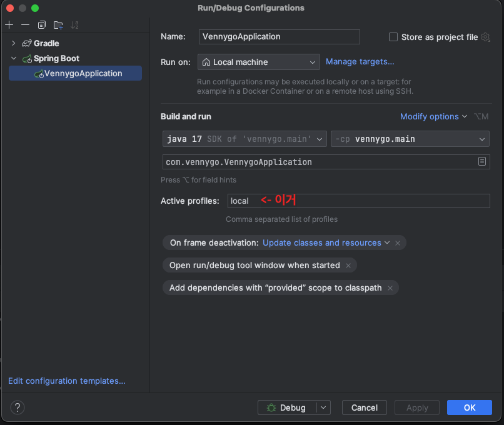Open the -cp vennygo.main classpath dropdown
Image resolution: width=504 pixels, height=425 pixels.
[410, 139]
